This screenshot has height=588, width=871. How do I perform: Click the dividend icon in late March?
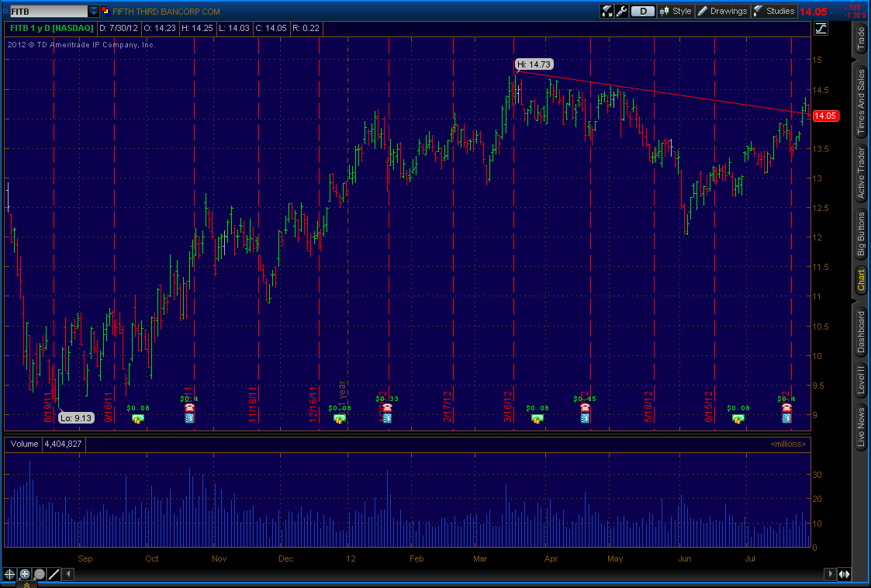[x=537, y=418]
